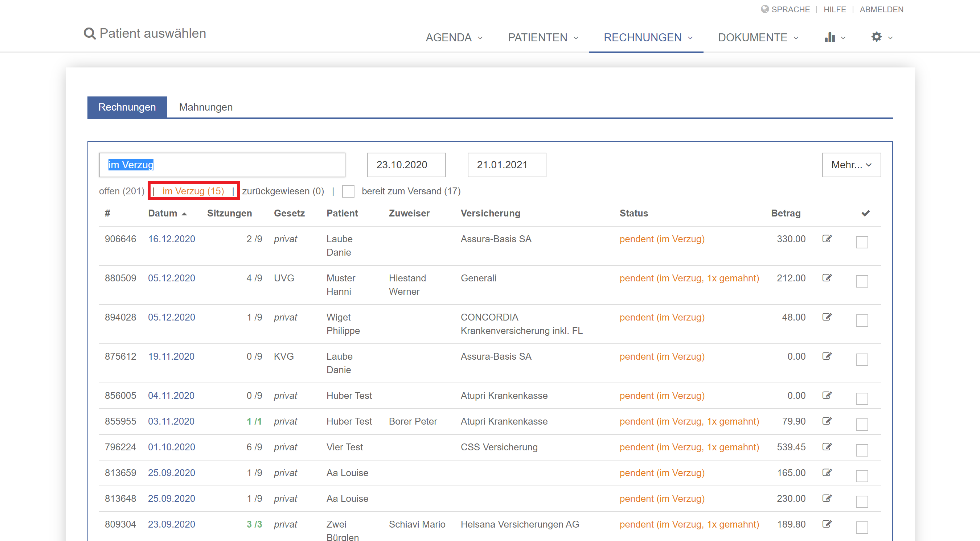The width and height of the screenshot is (980, 541).
Task: Open the Mehr... dropdown
Action: [x=852, y=165]
